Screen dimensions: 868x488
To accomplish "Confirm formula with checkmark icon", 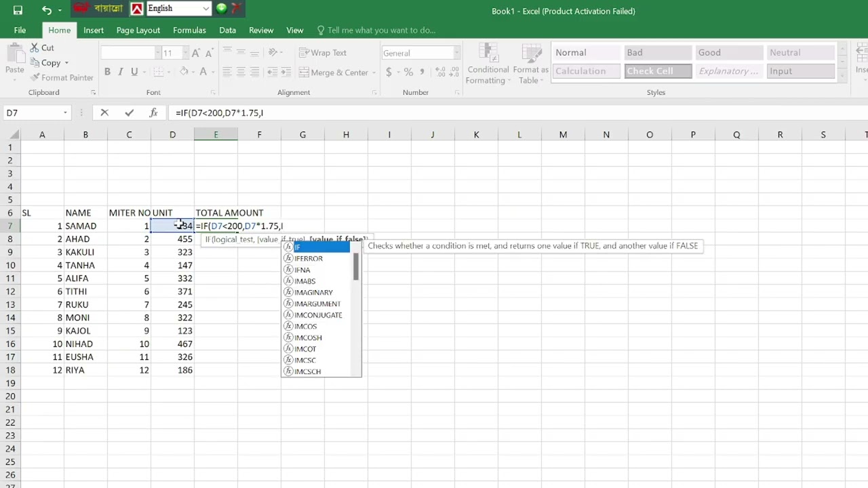I will [129, 113].
